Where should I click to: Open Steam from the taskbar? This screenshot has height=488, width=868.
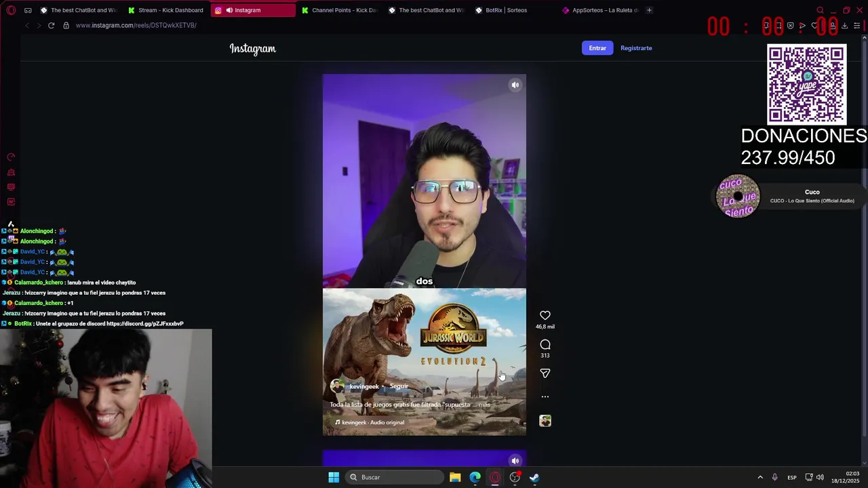[534, 477]
